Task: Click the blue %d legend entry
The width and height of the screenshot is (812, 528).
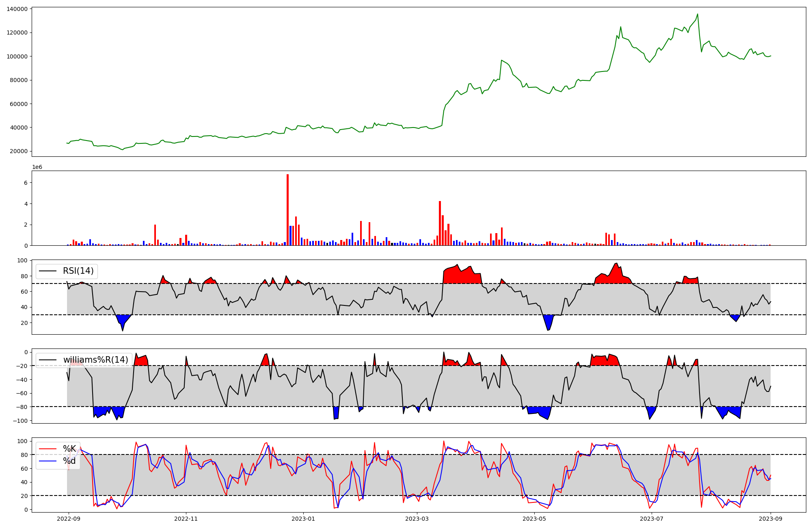Action: point(69,461)
